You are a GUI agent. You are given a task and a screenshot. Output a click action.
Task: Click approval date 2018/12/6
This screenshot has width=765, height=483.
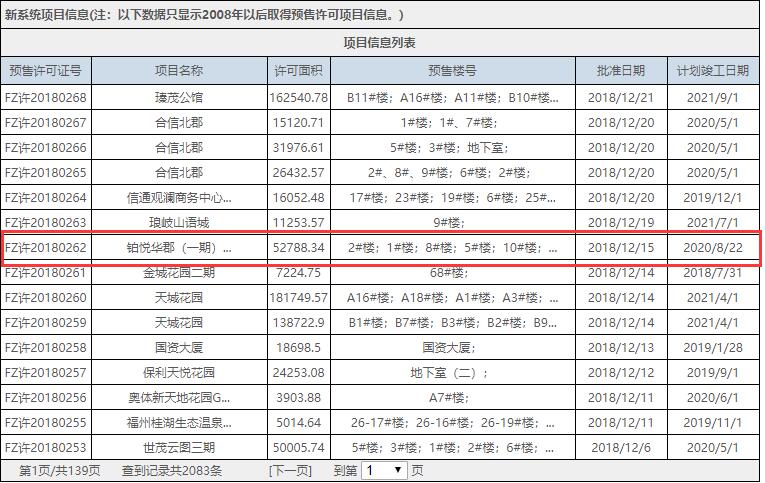621,448
